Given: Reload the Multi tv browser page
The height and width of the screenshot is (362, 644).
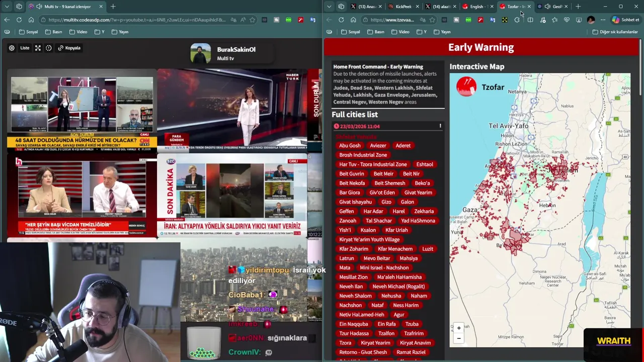Looking at the screenshot, I should (x=19, y=20).
